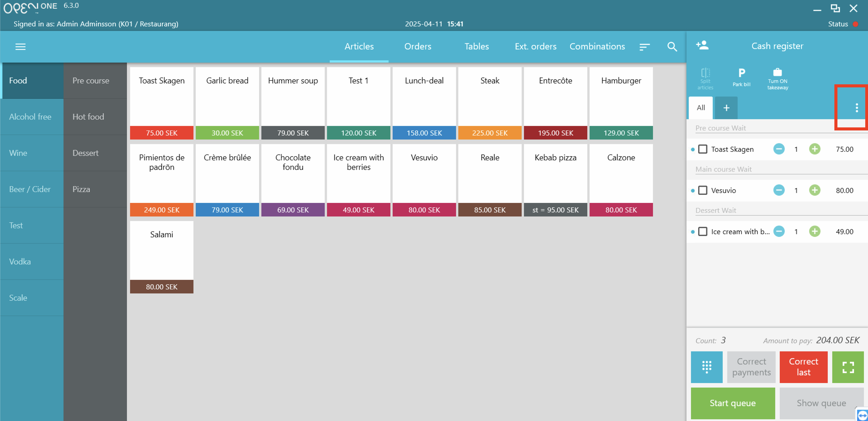
Task: Click the Correct last button
Action: (803, 367)
